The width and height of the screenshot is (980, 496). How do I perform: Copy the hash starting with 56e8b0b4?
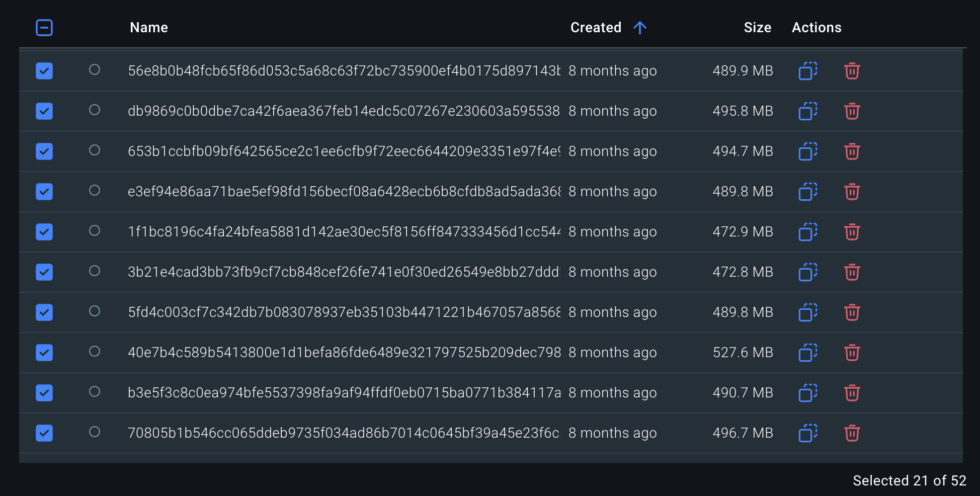tap(807, 71)
